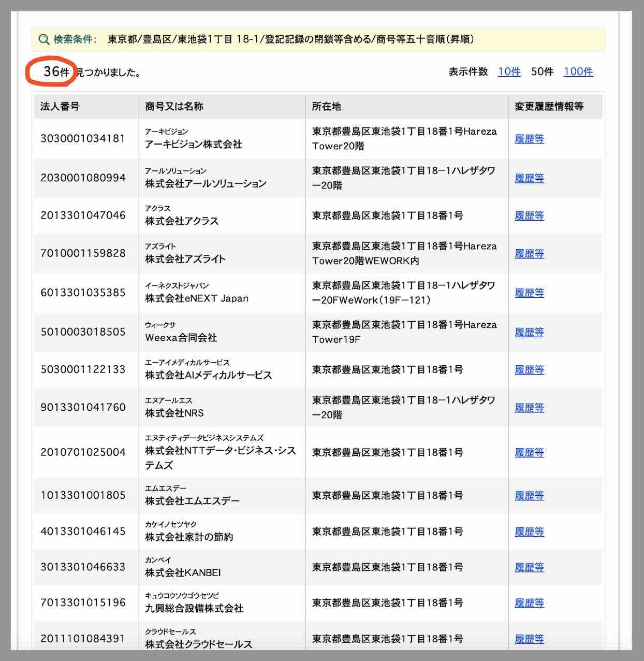Click the 法人番号 column header
644x661 pixels.
tap(60, 107)
